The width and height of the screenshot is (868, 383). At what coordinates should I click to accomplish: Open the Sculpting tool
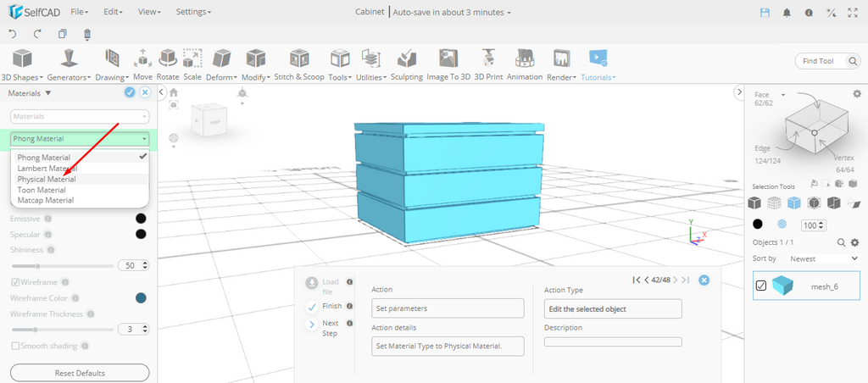click(406, 59)
